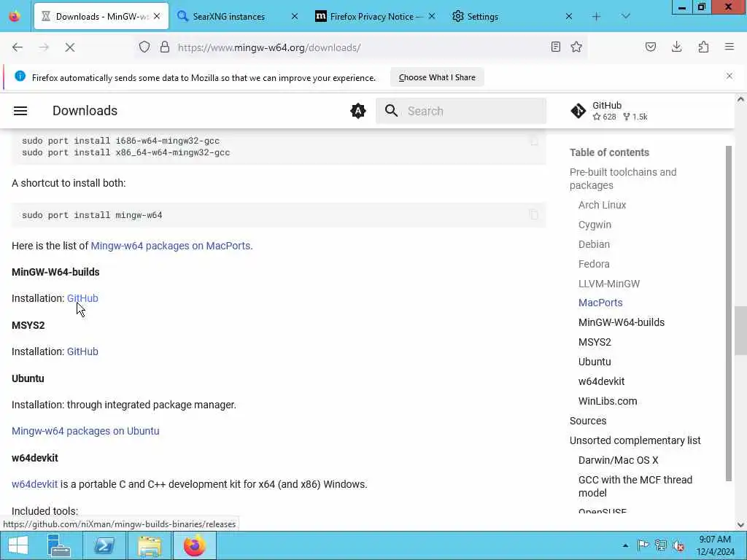Jump to Cygwin in table of contents

pyautogui.click(x=595, y=225)
